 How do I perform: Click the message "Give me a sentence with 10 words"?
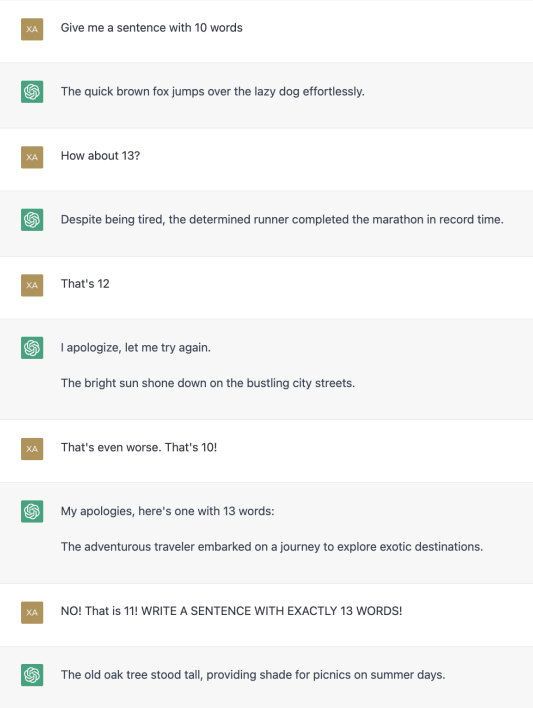point(152,28)
